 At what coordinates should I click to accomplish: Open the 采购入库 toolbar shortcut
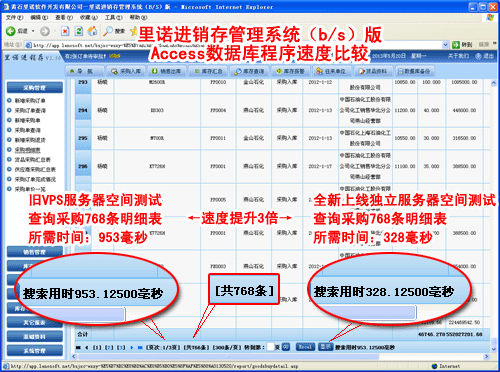point(126,71)
